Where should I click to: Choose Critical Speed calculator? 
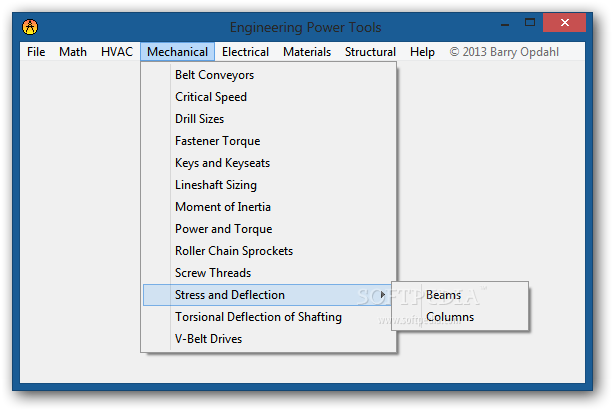(269, 97)
